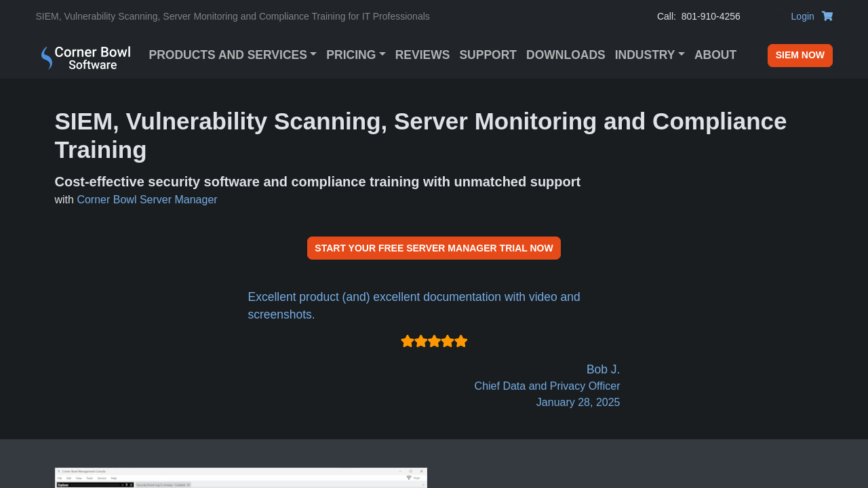Open the 'Excellent product' review quote
Image resolution: width=868 pixels, height=488 pixels.
click(414, 306)
